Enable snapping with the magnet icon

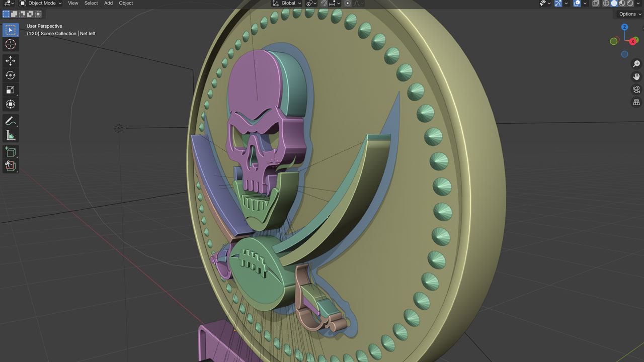324,3
